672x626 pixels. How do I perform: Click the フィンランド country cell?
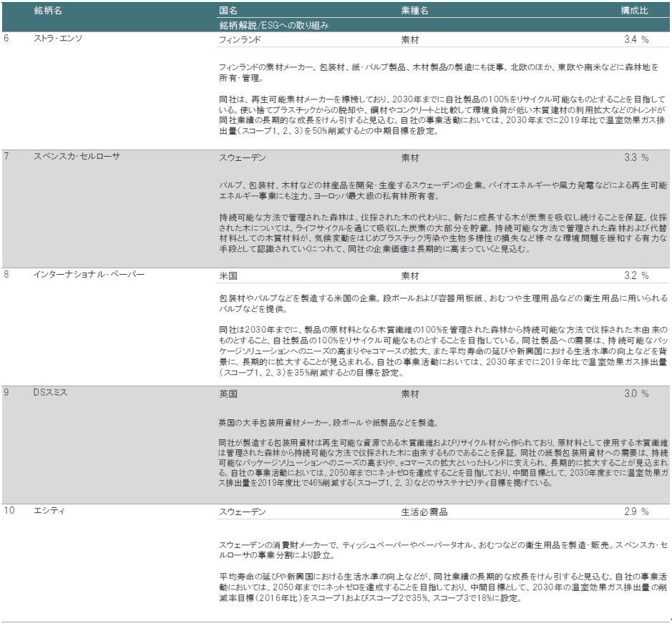pyautogui.click(x=240, y=39)
